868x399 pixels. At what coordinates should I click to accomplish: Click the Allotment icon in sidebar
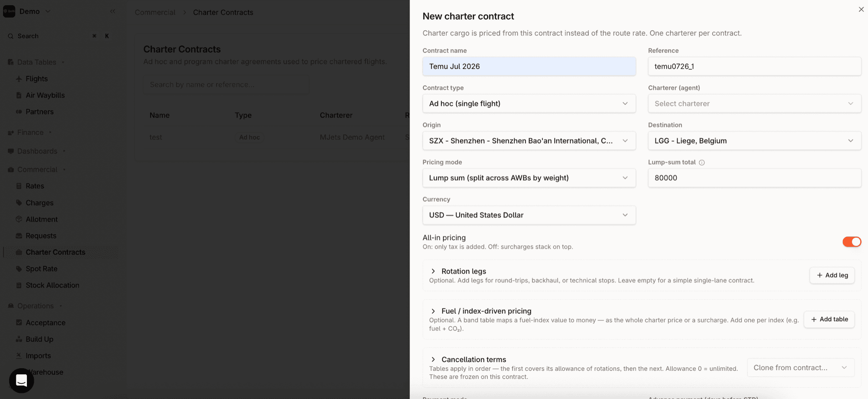(19, 219)
